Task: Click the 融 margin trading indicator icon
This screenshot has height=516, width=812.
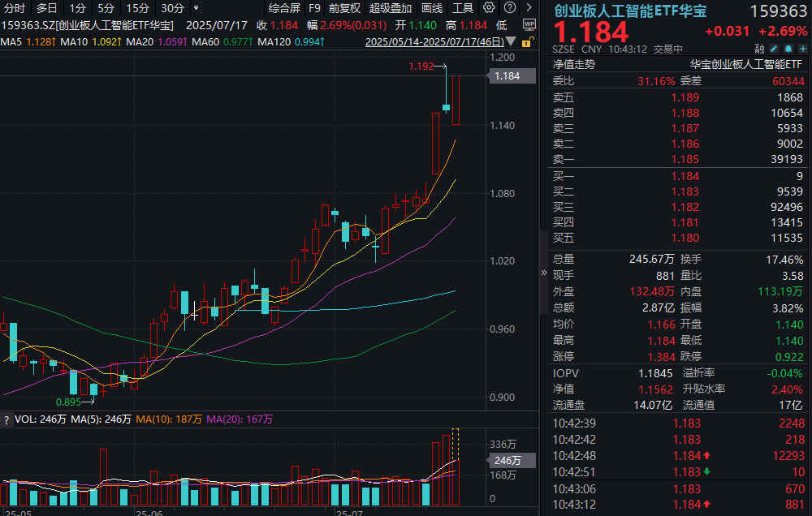Action: point(759,49)
